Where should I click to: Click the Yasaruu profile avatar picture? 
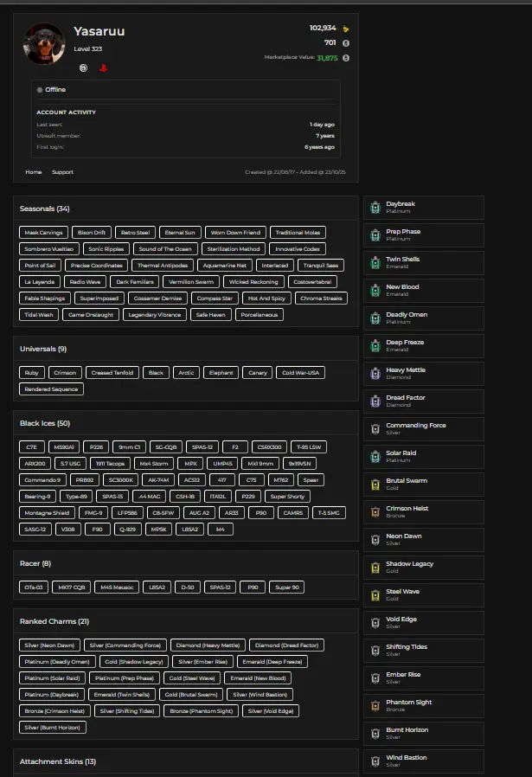[x=43, y=44]
